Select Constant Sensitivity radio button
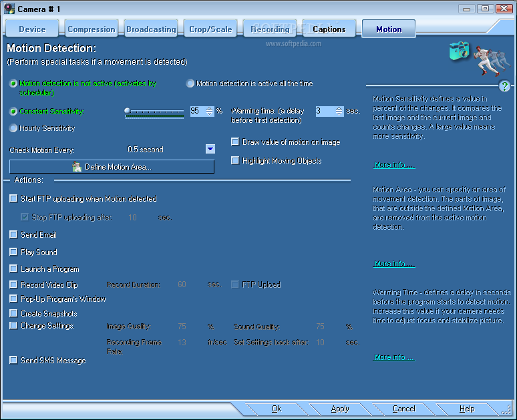The image size is (517, 420). click(x=13, y=112)
